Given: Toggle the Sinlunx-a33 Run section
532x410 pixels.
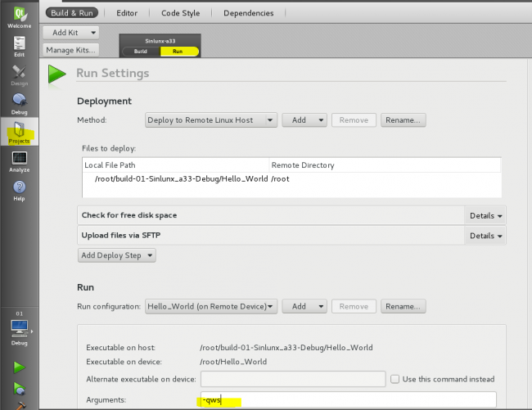Looking at the screenshot, I should pyautogui.click(x=179, y=51).
